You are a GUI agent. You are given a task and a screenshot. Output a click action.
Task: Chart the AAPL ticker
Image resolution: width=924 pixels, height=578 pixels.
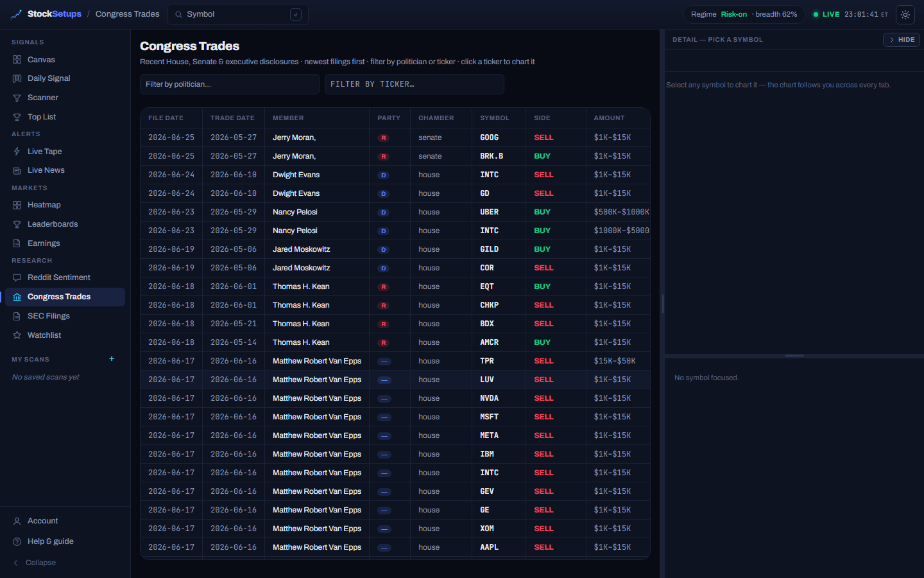pyautogui.click(x=489, y=547)
